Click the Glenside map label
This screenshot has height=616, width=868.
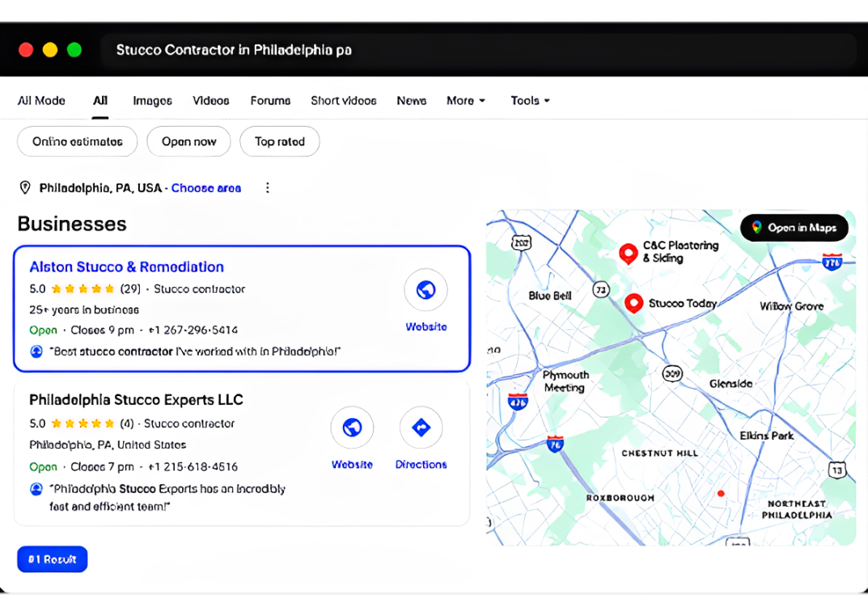point(730,384)
